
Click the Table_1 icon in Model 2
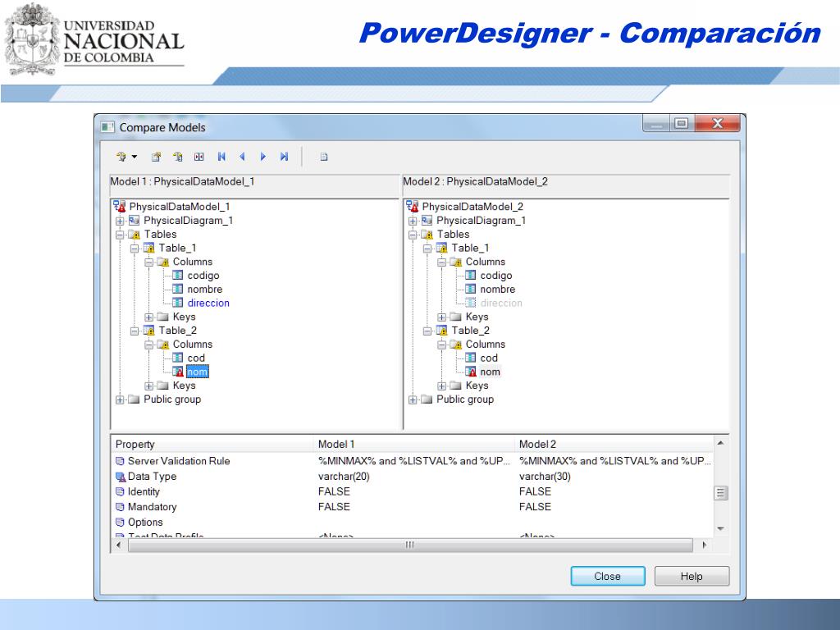[x=442, y=248]
